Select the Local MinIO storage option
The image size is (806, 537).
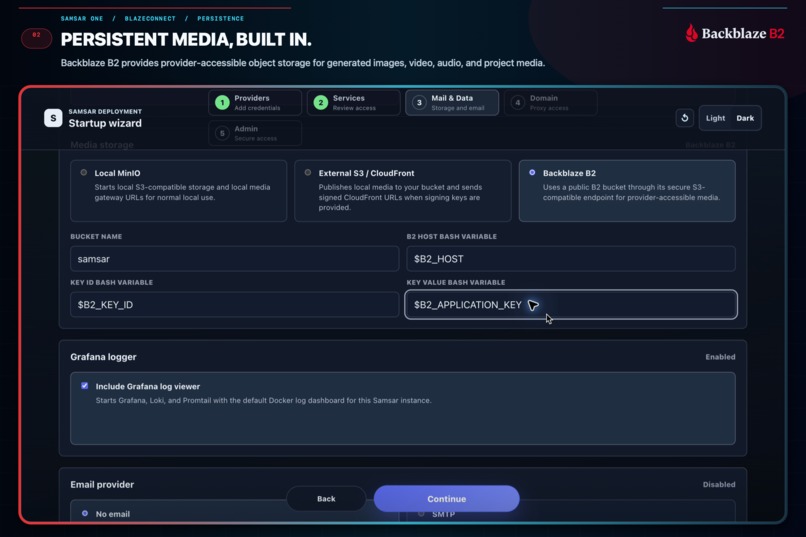tap(178, 191)
